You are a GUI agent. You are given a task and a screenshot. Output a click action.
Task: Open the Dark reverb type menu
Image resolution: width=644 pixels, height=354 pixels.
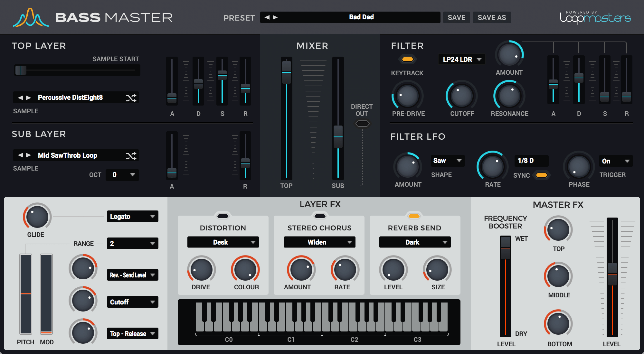pyautogui.click(x=415, y=242)
